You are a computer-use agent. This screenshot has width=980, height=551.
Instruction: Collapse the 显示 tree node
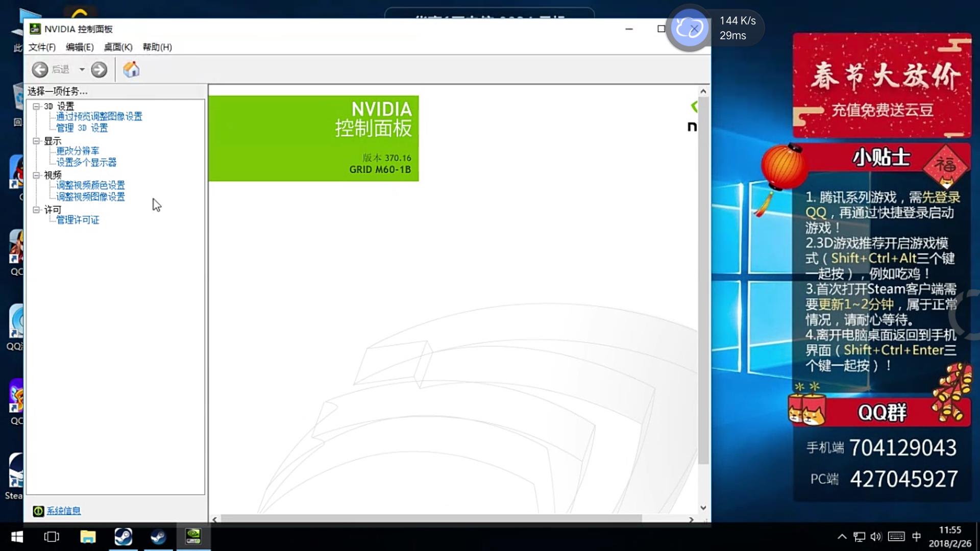click(x=36, y=141)
